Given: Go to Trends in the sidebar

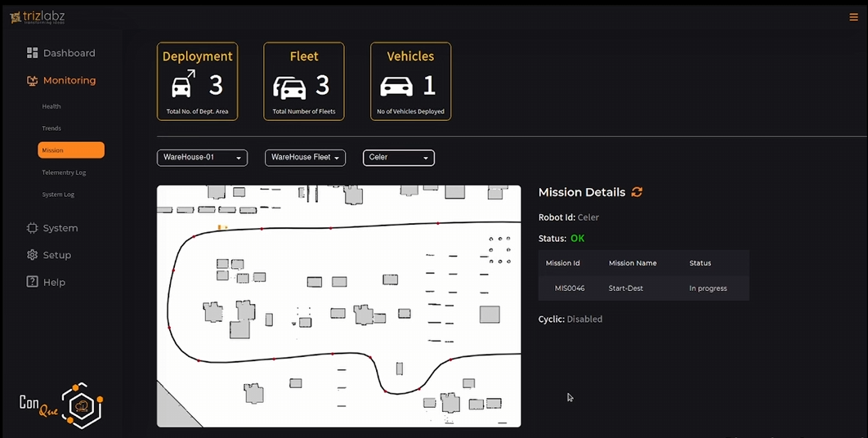Looking at the screenshot, I should pos(51,128).
